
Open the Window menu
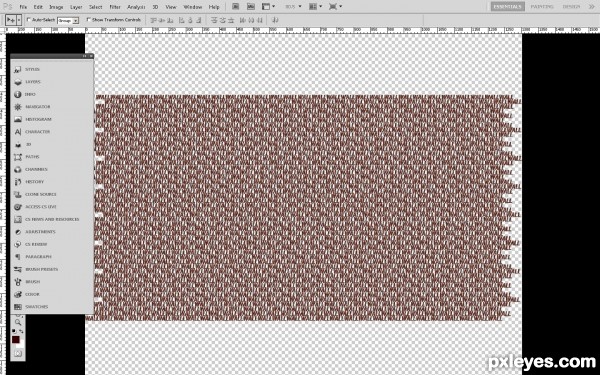coord(192,7)
